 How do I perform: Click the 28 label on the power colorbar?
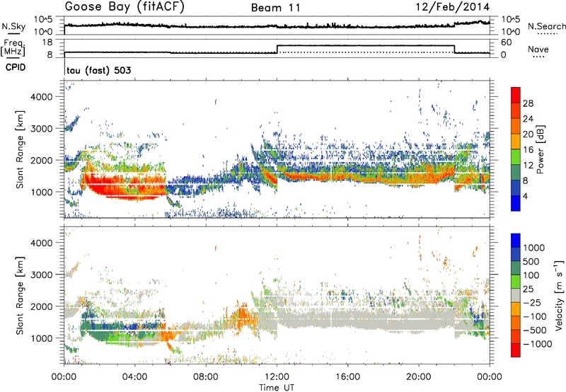pyautogui.click(x=528, y=103)
